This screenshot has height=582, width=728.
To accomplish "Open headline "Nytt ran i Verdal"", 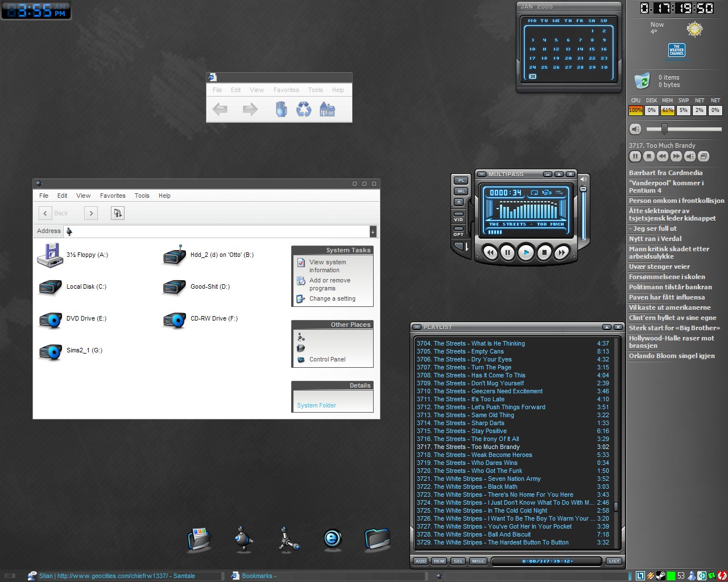I will 655,239.
